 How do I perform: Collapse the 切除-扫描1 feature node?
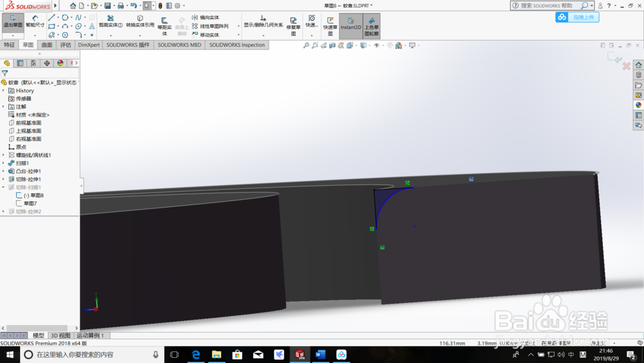click(4, 187)
